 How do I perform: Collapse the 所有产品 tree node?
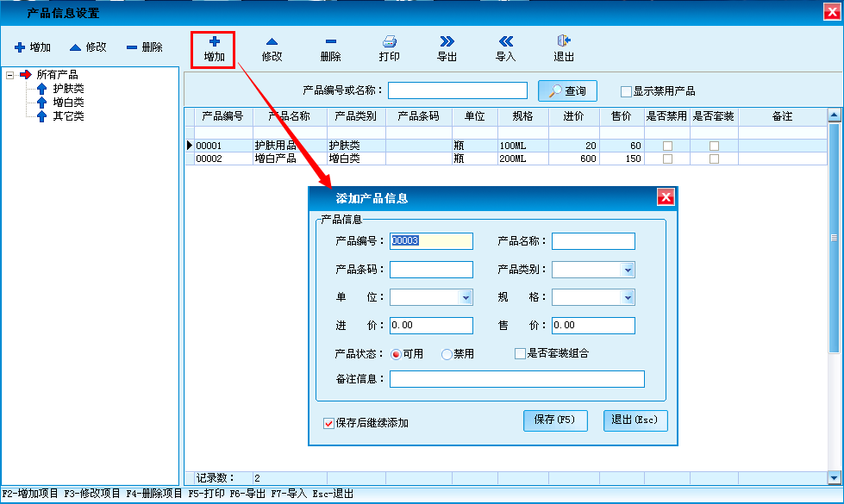(x=9, y=75)
